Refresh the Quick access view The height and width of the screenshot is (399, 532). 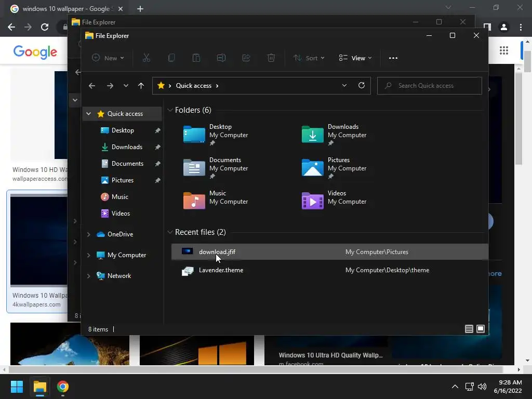tap(362, 86)
